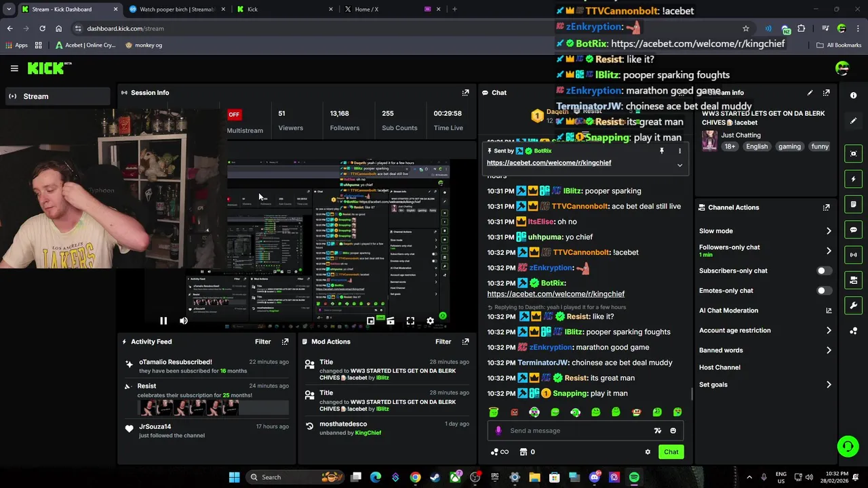Image resolution: width=868 pixels, height=488 pixels.
Task: Expand Slow mode options
Action: [x=829, y=231]
